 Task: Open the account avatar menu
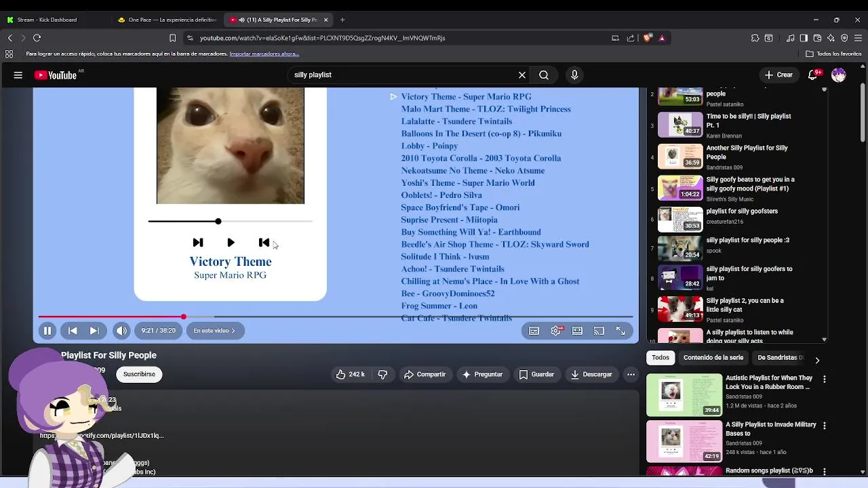point(839,75)
